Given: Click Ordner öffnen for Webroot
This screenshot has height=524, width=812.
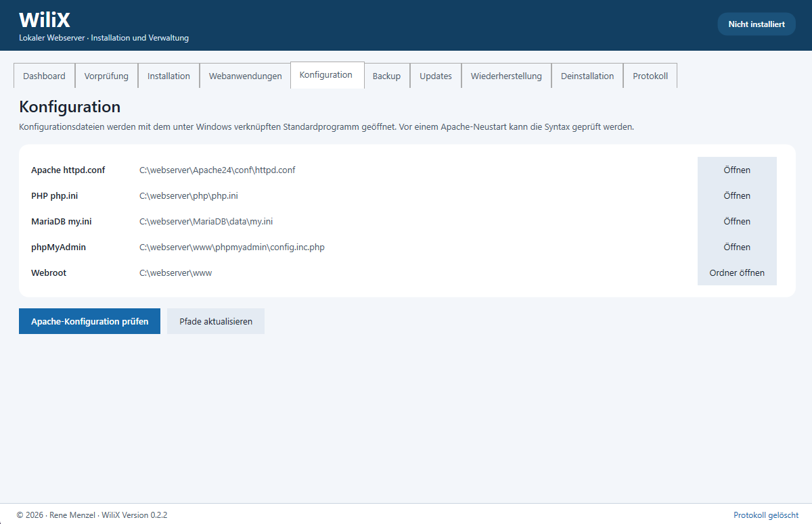Looking at the screenshot, I should tap(737, 272).
